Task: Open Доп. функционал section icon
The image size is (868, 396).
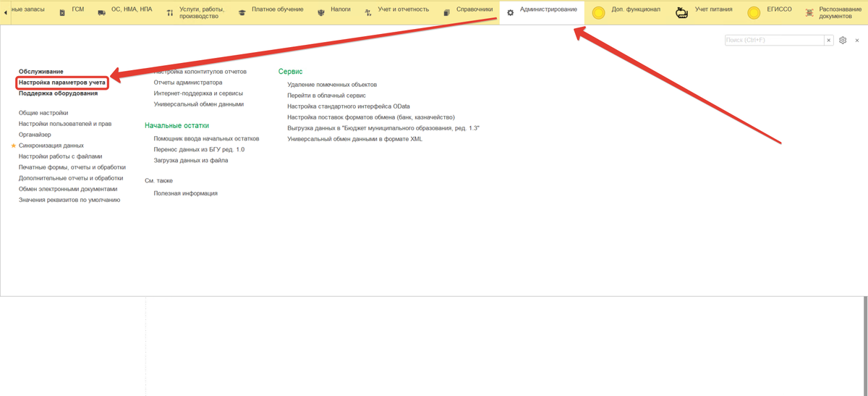Action: pyautogui.click(x=599, y=13)
